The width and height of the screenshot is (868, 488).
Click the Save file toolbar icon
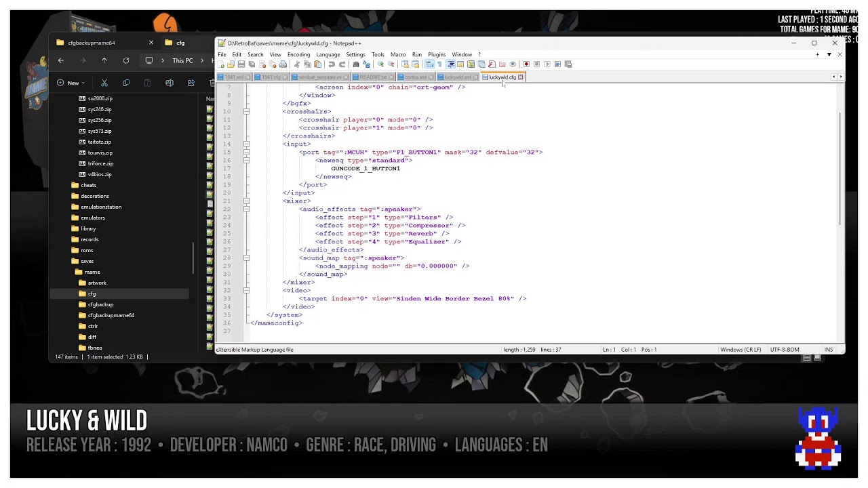[241, 64]
